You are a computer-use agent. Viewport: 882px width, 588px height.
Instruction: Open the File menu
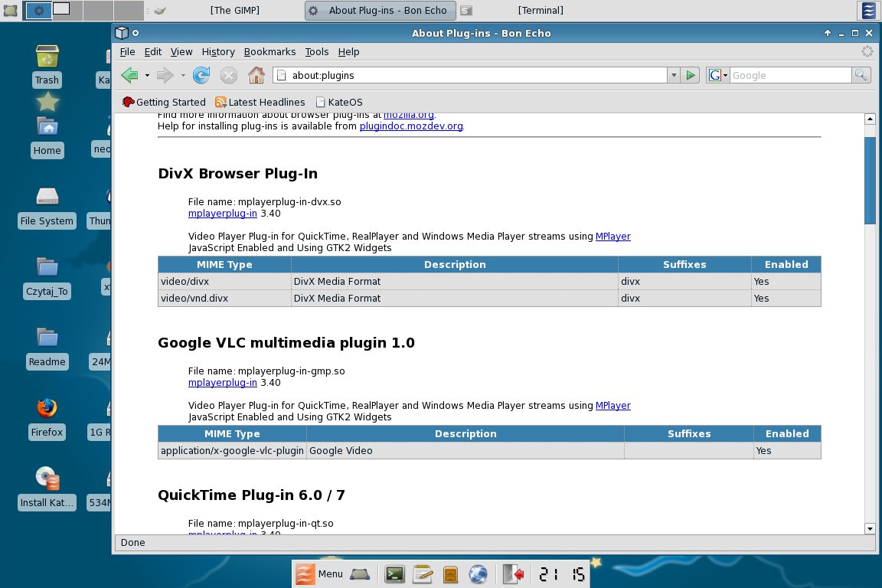pyautogui.click(x=127, y=52)
